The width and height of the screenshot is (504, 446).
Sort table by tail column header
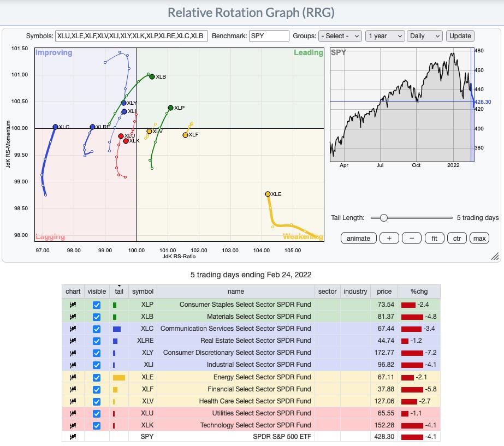tap(119, 292)
